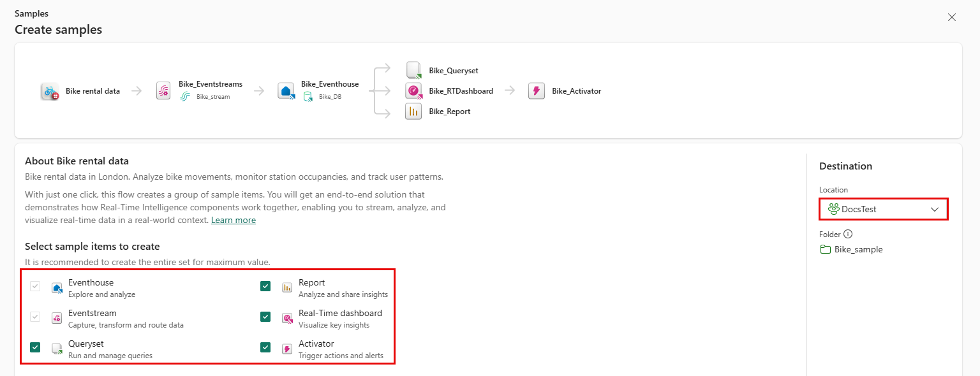Click the Eventhouse item label

coord(91,282)
